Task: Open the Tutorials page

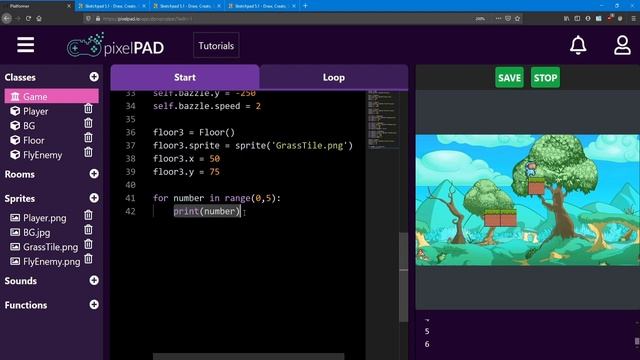Action: (216, 46)
